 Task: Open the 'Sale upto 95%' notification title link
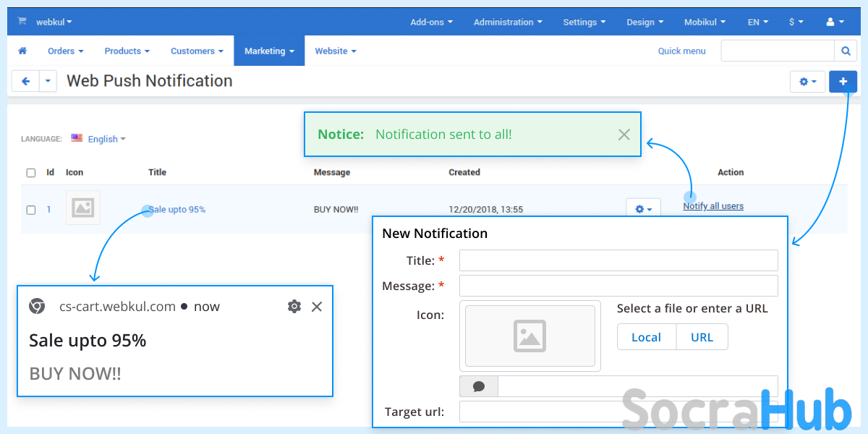tap(177, 210)
